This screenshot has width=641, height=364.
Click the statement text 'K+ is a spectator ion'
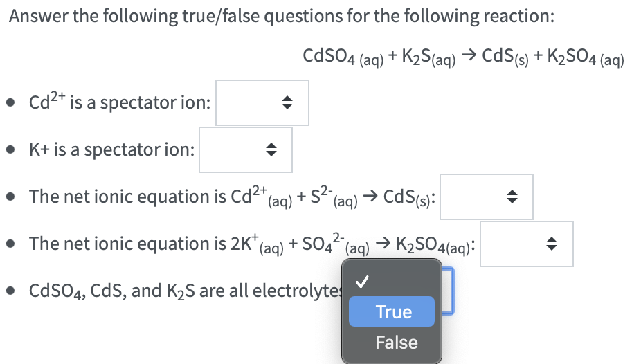click(x=111, y=150)
